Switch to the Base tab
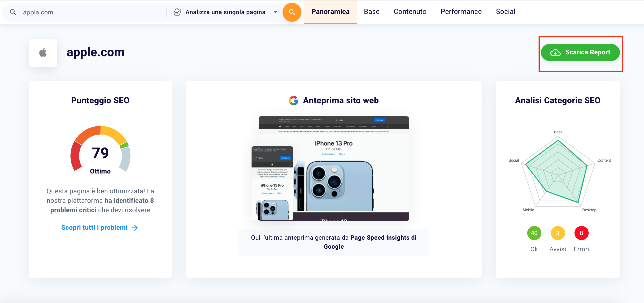The width and height of the screenshot is (644, 303). click(x=371, y=12)
